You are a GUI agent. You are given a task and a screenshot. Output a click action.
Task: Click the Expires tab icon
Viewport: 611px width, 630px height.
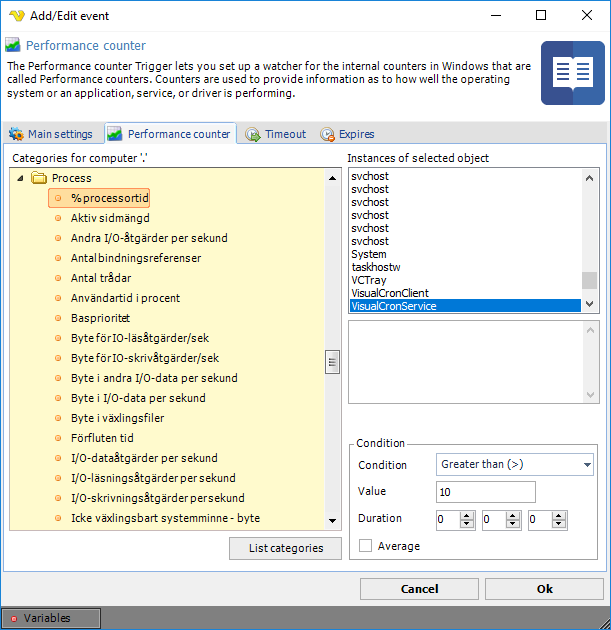327,134
